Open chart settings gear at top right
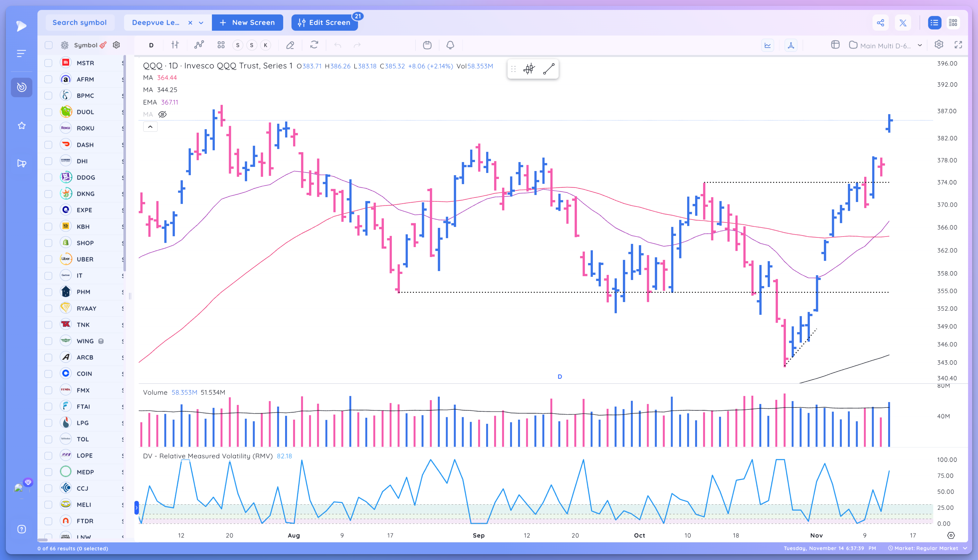The height and width of the screenshot is (560, 978). [939, 45]
